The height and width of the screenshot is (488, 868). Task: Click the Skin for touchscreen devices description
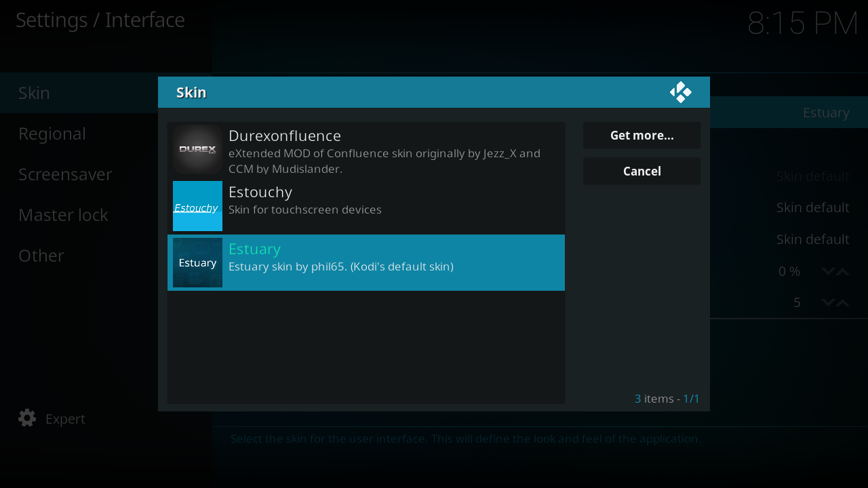(305, 210)
